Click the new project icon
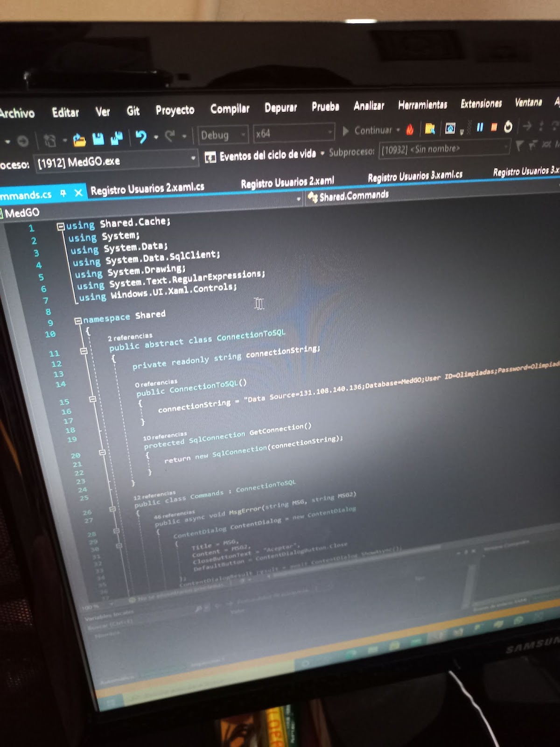The image size is (560, 747). point(49,140)
